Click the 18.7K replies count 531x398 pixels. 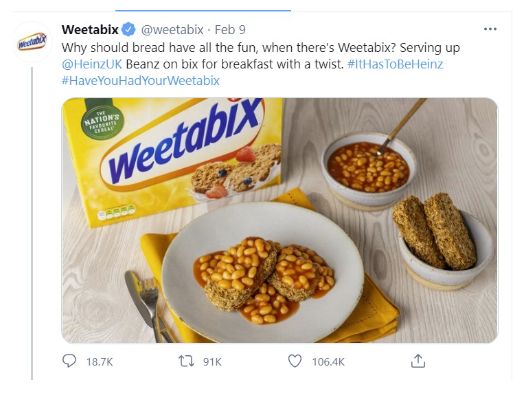pos(99,362)
